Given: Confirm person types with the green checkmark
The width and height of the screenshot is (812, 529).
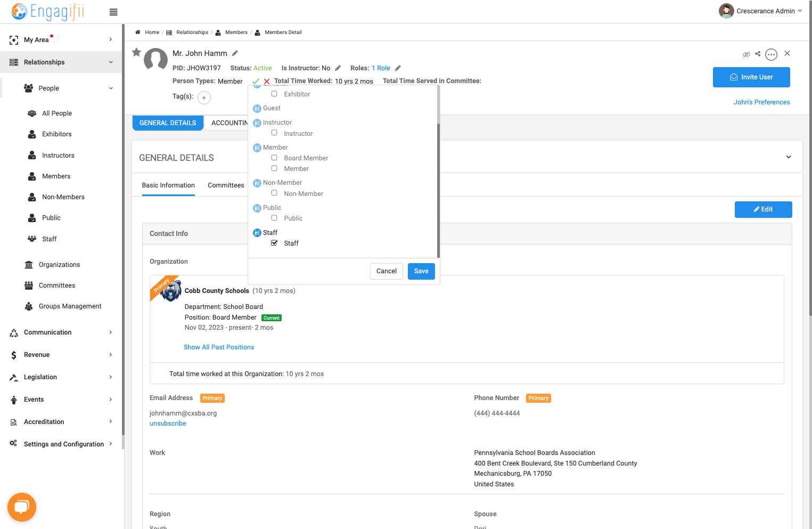Looking at the screenshot, I should [256, 82].
